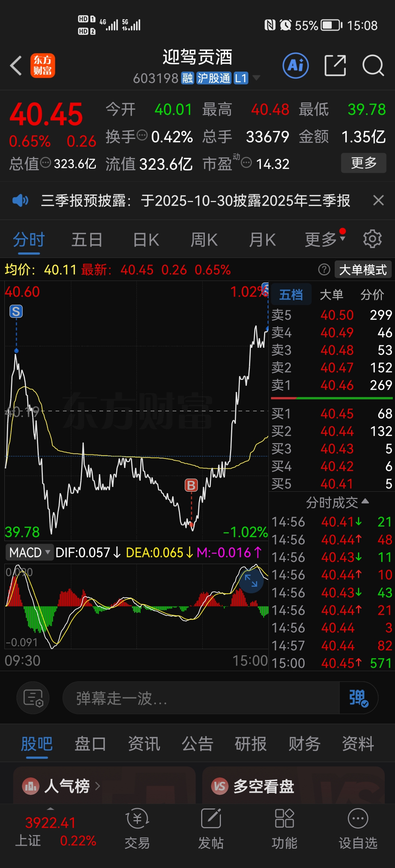Open the 公告 announcements tab
This screenshot has width=395, height=868.
(197, 744)
